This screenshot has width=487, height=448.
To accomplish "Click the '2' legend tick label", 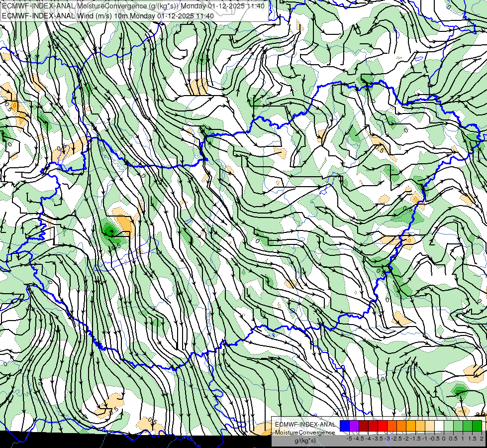I will click(x=482, y=439).
